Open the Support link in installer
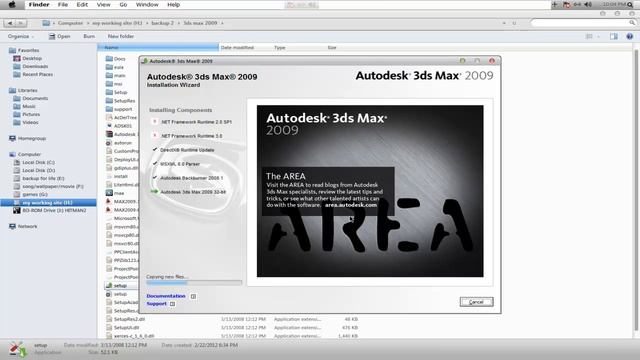The height and width of the screenshot is (360, 640). [x=156, y=304]
